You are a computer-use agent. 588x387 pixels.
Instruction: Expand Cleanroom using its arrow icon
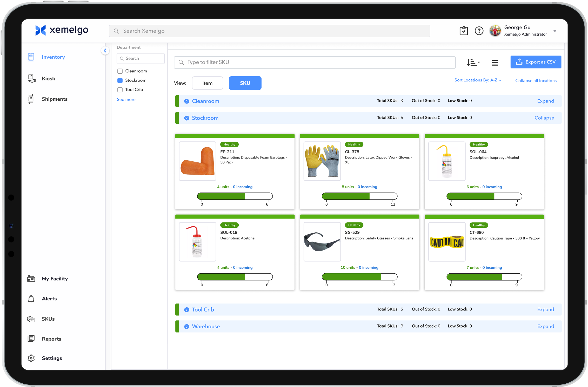[187, 101]
